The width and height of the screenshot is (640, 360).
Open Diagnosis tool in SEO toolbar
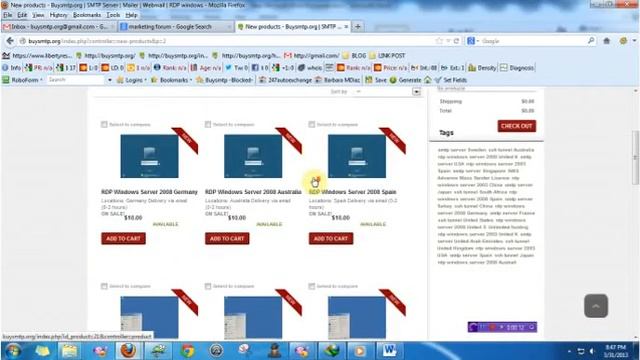pyautogui.click(x=517, y=68)
